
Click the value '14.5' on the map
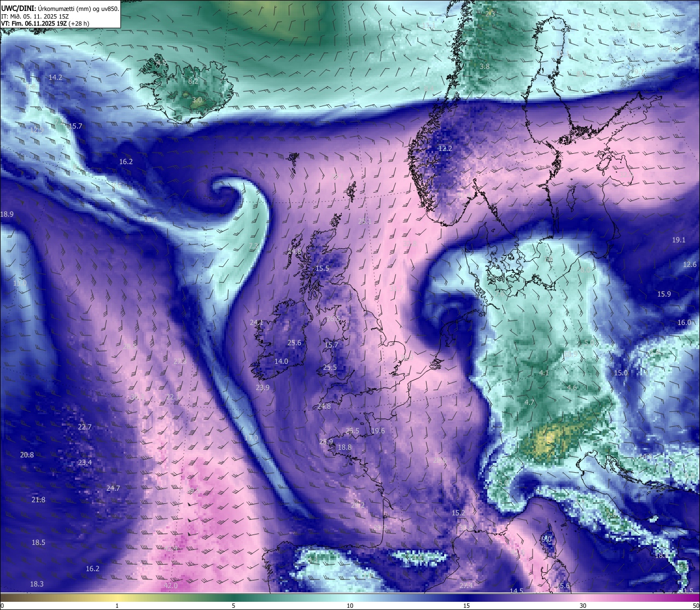coord(517,591)
